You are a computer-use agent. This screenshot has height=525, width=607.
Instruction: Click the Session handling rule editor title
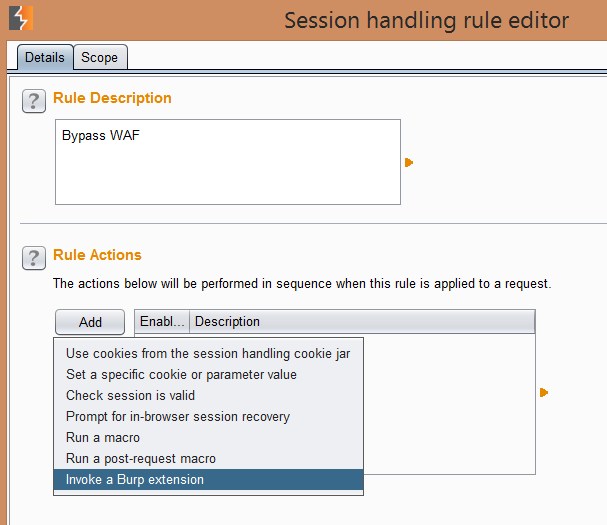[427, 21]
